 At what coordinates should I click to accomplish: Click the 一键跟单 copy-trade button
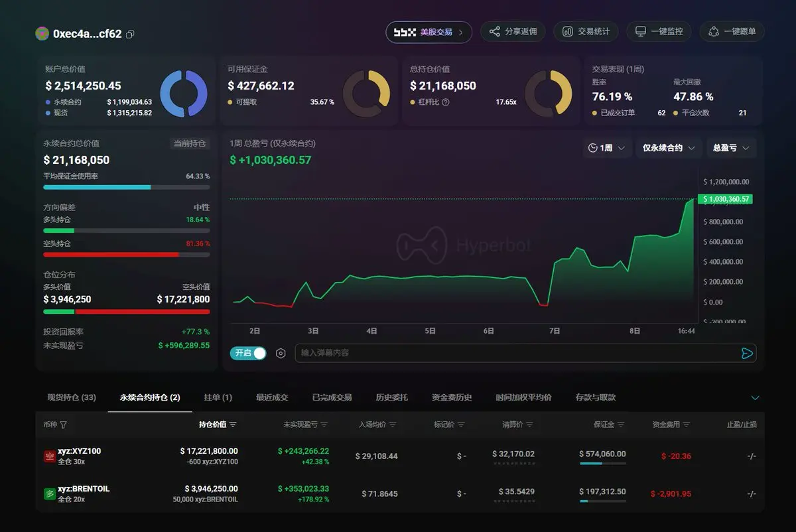[732, 31]
